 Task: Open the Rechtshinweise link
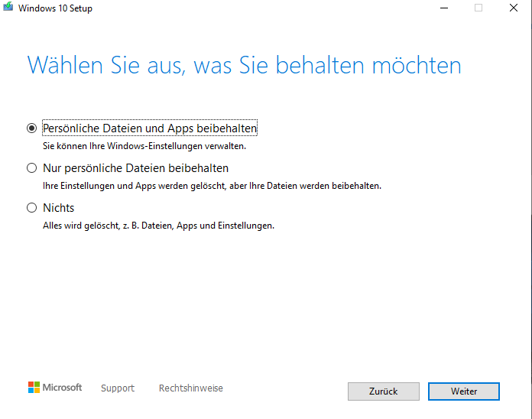pos(190,388)
